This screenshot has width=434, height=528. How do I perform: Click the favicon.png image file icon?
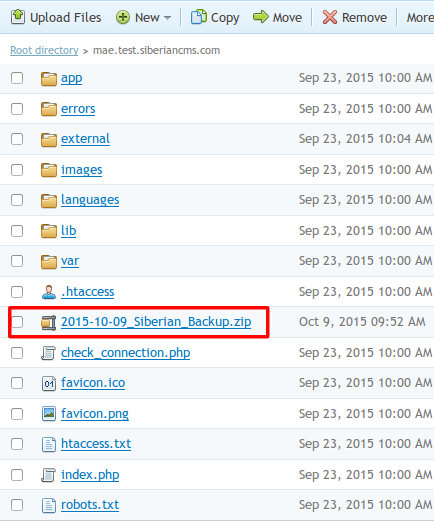(x=49, y=414)
